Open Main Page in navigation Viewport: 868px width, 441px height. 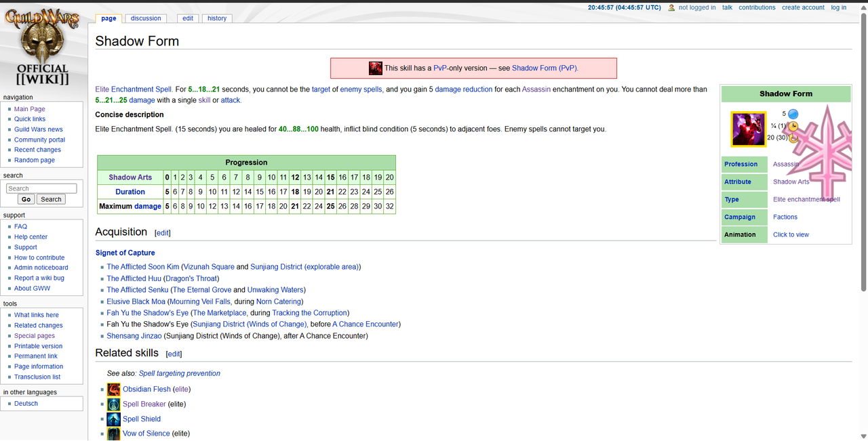[x=30, y=109]
